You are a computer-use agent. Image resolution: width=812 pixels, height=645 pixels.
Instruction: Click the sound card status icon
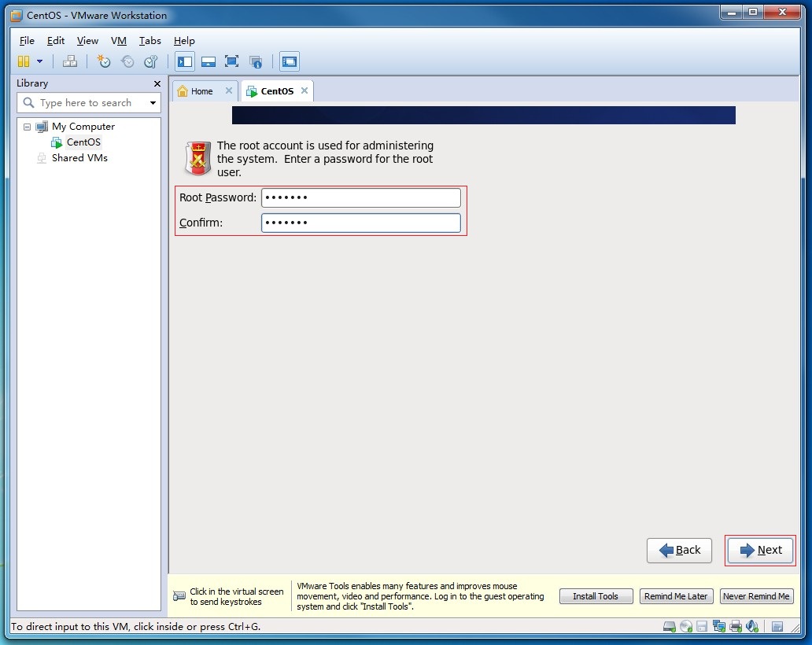(751, 627)
